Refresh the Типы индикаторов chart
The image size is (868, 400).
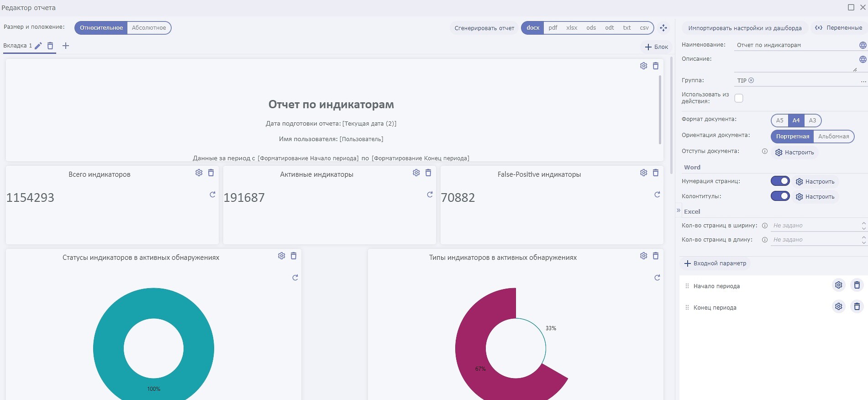[657, 278]
